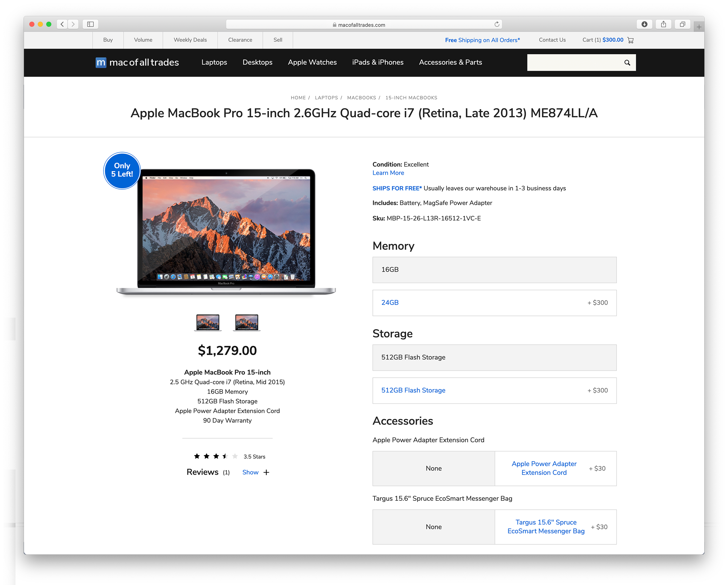Click the 3.5 Stars label
The width and height of the screenshot is (728, 585).
[x=254, y=457]
